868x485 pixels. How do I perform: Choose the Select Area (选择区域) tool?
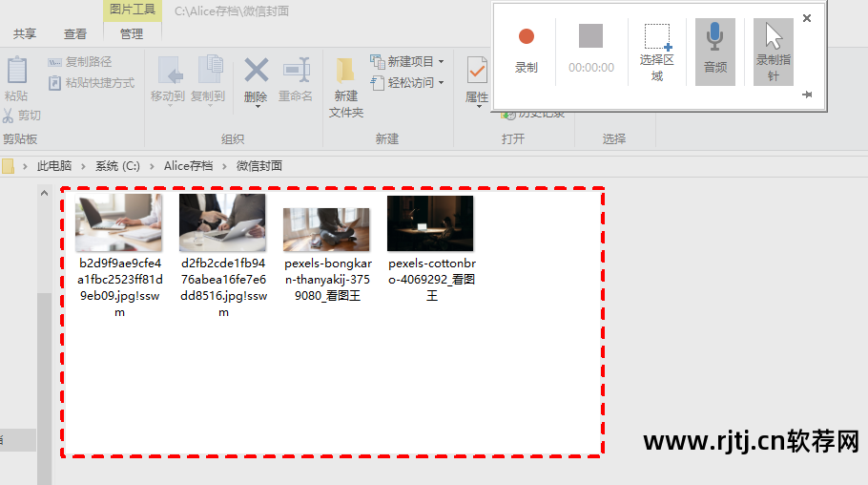[657, 53]
